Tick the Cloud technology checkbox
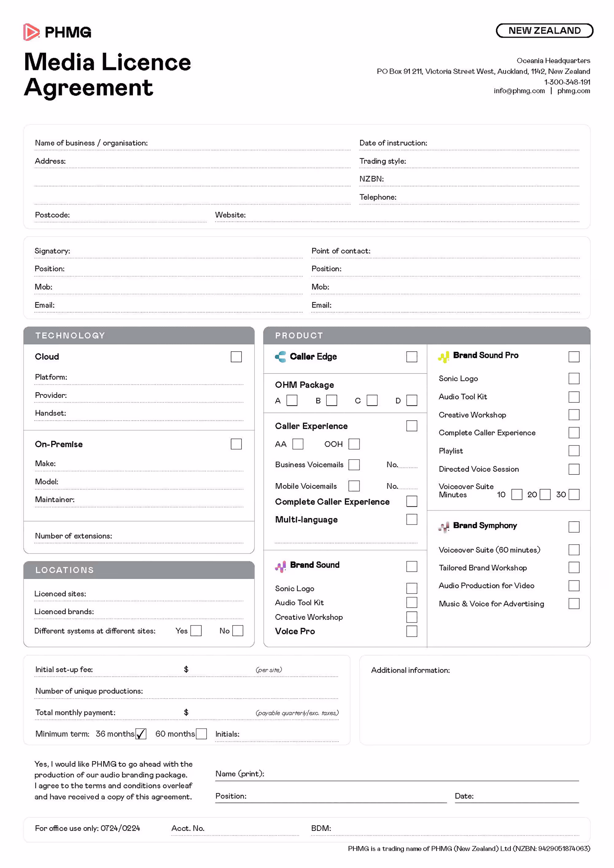614x868 pixels. 236,357
